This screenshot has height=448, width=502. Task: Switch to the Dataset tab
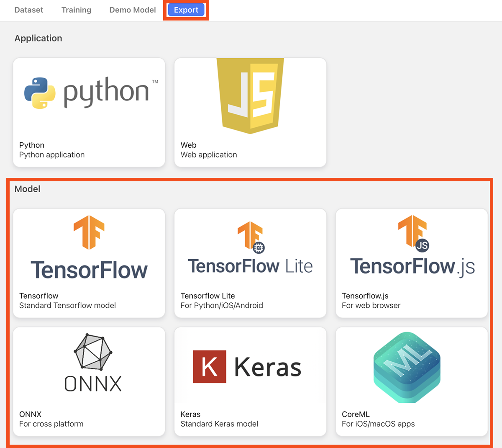click(x=28, y=10)
